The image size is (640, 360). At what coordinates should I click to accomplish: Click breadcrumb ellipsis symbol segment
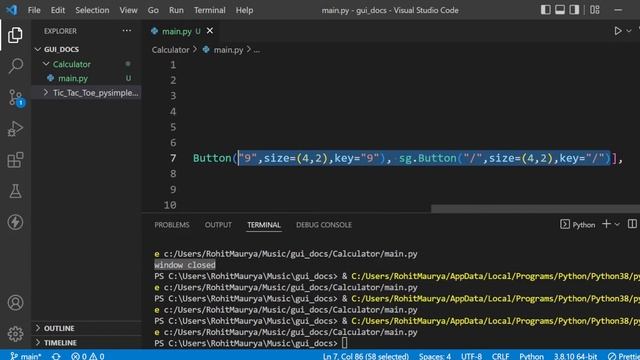(256, 50)
